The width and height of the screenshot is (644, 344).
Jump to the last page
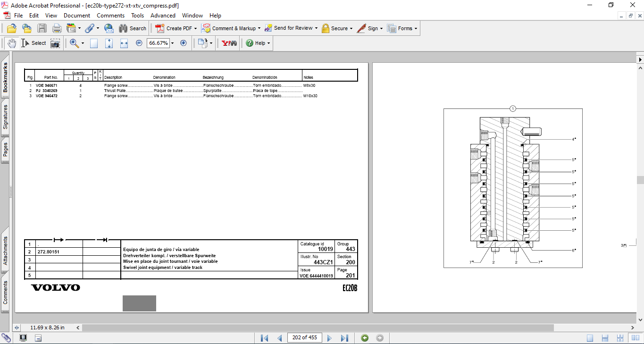pyautogui.click(x=344, y=338)
